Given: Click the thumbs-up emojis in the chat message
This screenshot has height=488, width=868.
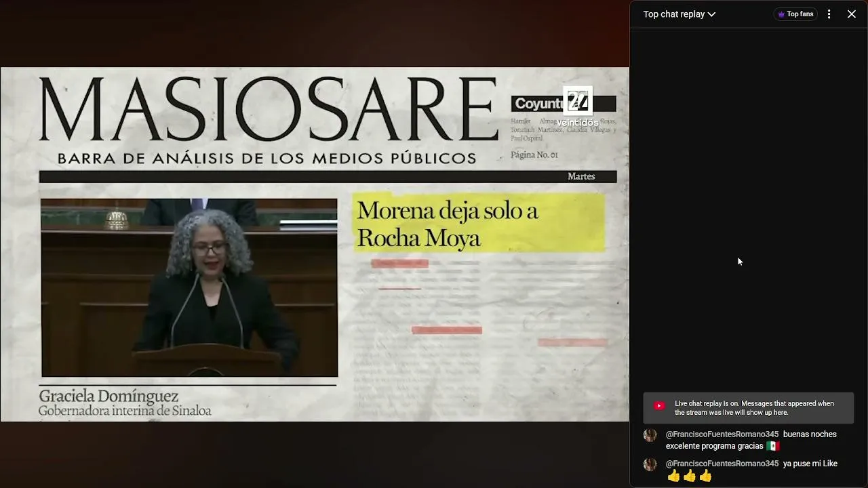Looking at the screenshot, I should click(690, 476).
